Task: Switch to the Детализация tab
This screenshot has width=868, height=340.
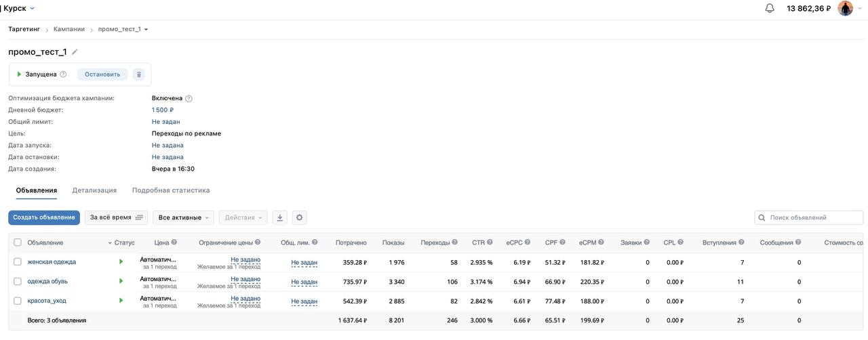Action: point(94,190)
